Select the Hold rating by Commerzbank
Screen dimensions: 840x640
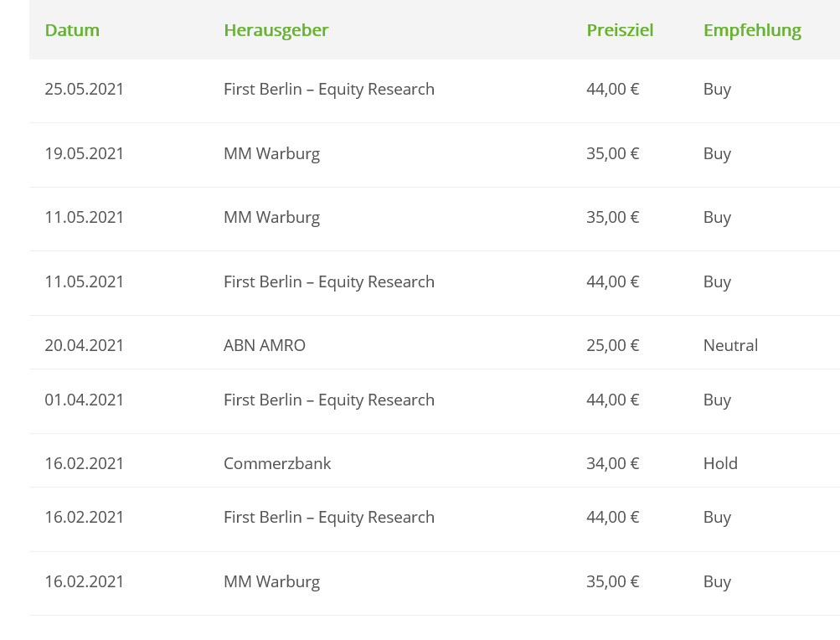click(x=720, y=462)
